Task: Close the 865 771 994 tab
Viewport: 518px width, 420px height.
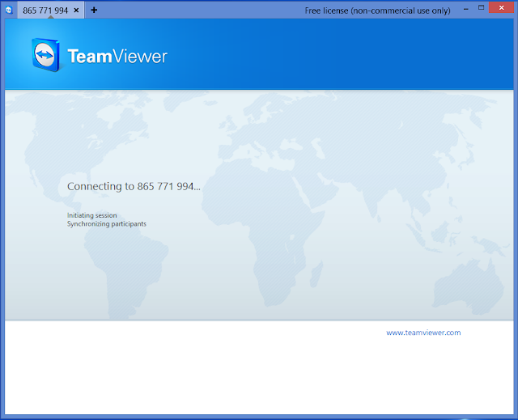Action: pos(76,11)
